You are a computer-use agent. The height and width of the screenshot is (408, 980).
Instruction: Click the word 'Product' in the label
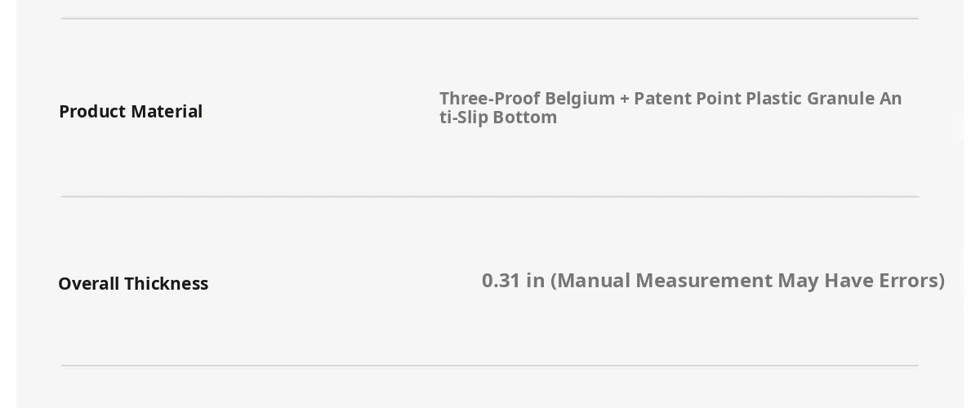[91, 111]
